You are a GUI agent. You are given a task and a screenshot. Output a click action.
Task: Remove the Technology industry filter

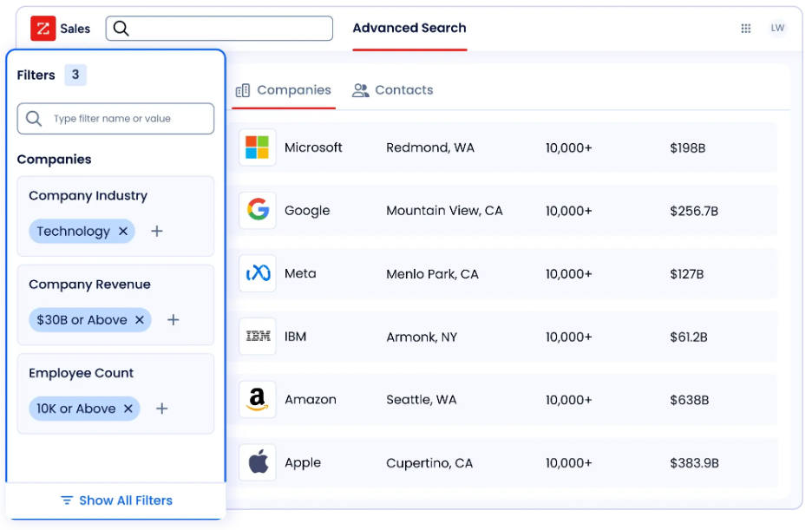coord(123,232)
